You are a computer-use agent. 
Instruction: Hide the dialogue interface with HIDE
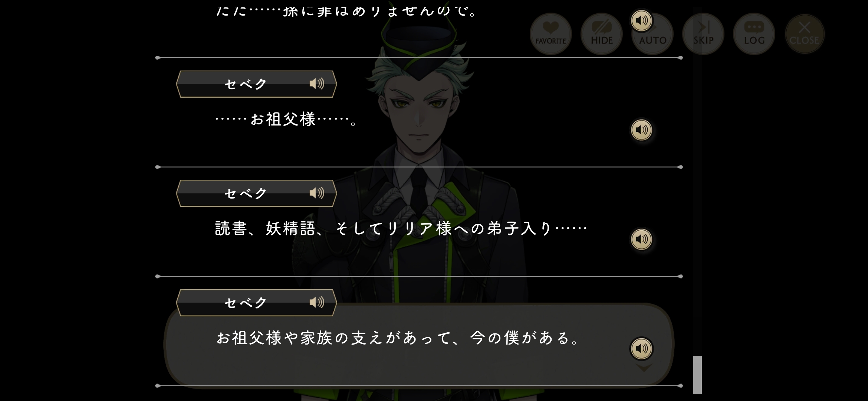pos(602,34)
